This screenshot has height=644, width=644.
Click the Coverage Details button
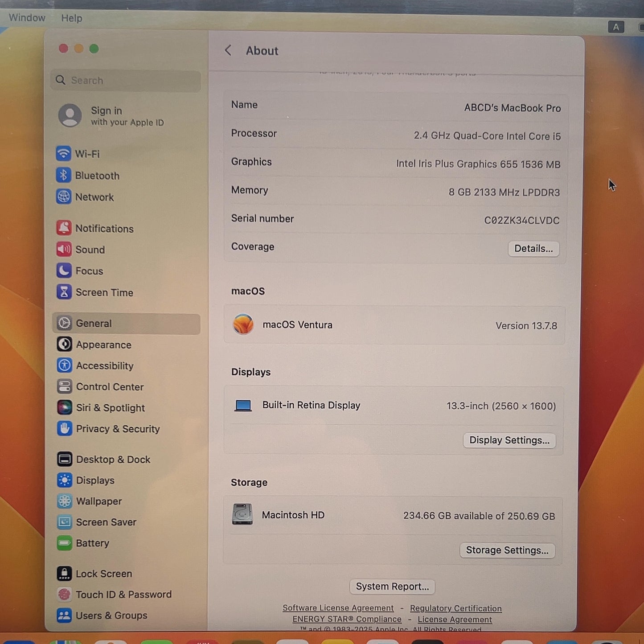pos(533,249)
